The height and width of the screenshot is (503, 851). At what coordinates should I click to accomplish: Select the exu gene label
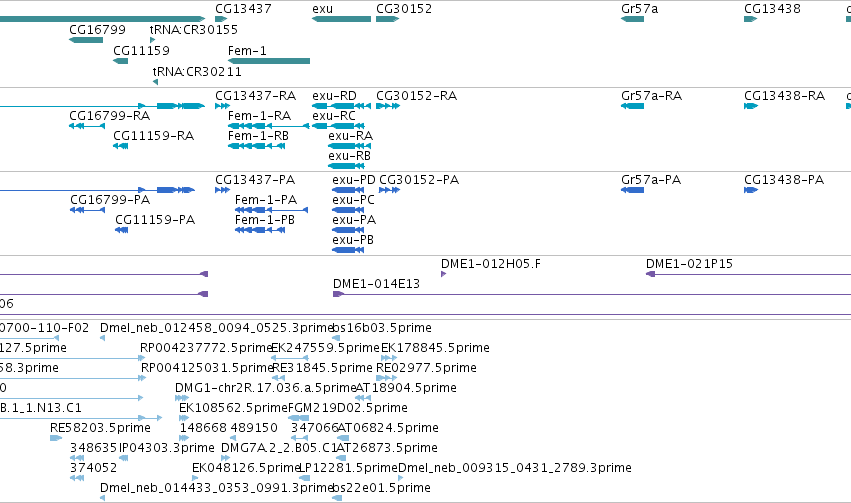coord(322,9)
